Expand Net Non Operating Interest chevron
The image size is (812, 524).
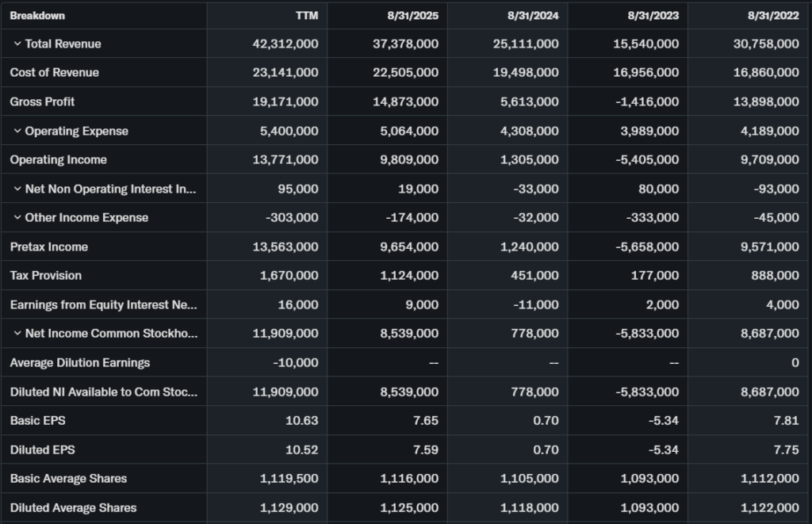[17, 189]
